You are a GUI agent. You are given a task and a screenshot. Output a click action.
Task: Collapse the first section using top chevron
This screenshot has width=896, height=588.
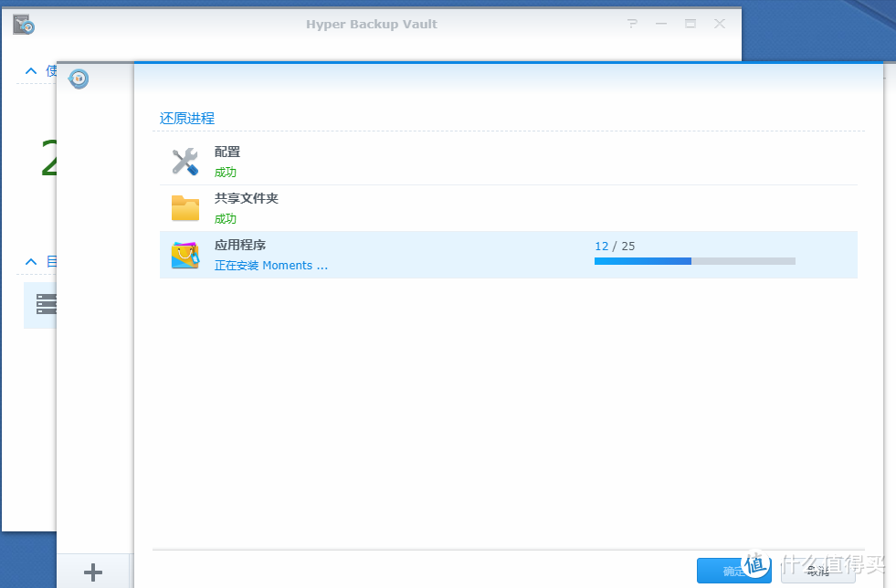(x=31, y=70)
